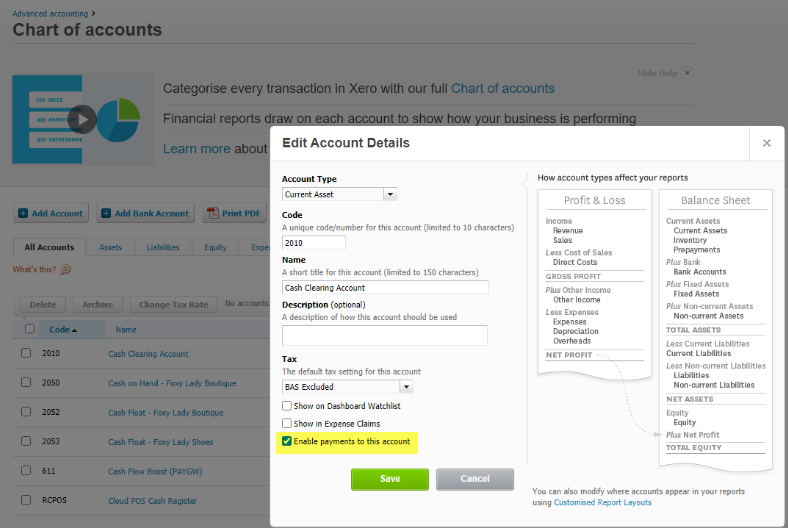Open Cash Flow Boost (PAYGW) account
Image resolution: width=788 pixels, height=528 pixels.
pyautogui.click(x=155, y=471)
